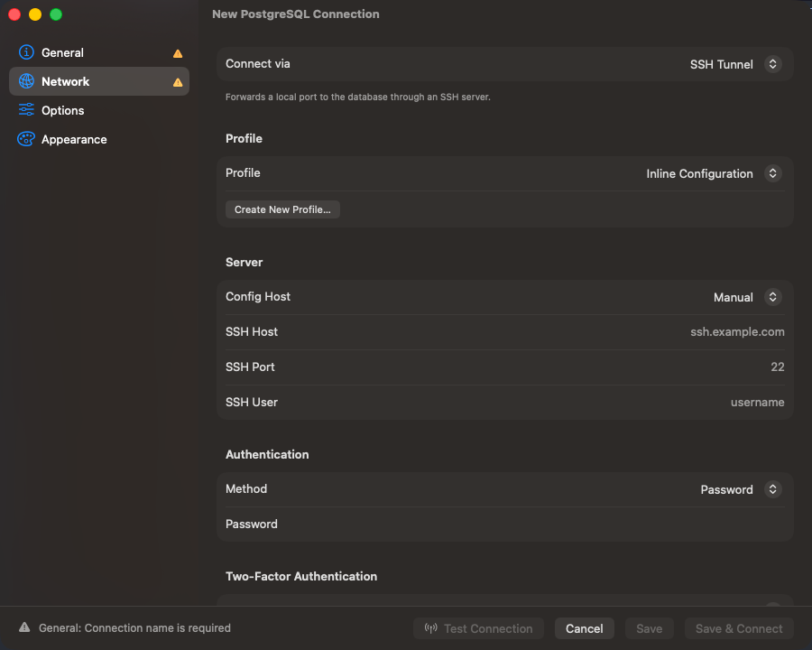Screen dimensions: 812x650
Task: Click the 'Forwards a local port' description text
Action: click(358, 97)
